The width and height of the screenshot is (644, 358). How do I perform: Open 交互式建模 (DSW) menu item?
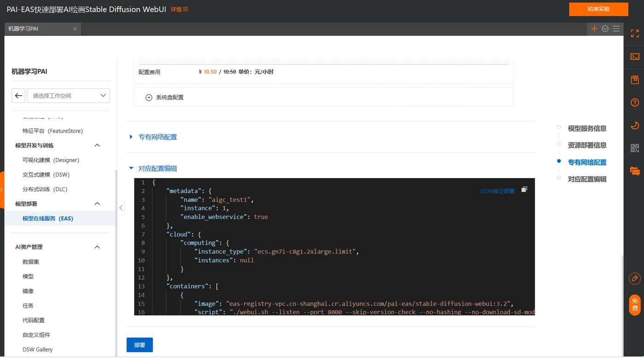(46, 175)
